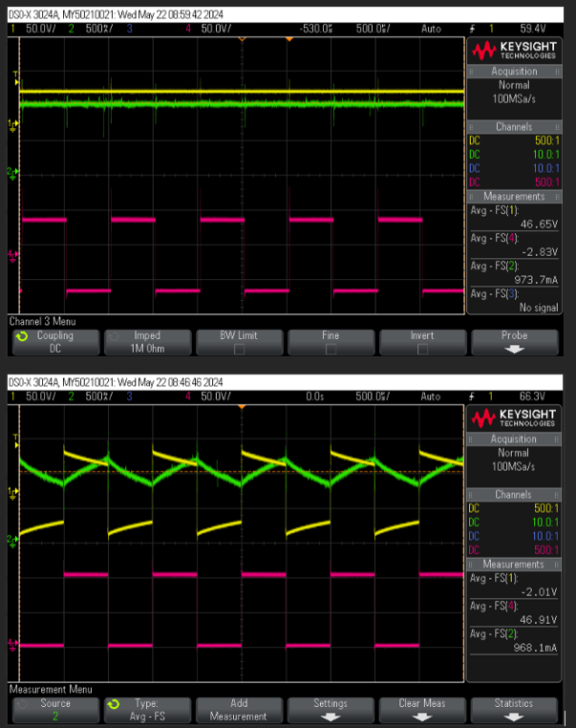Viewport: 576px width, 728px height.
Task: Click the channel 2 ground marker in the bottom waveform
Action: (x=12, y=540)
